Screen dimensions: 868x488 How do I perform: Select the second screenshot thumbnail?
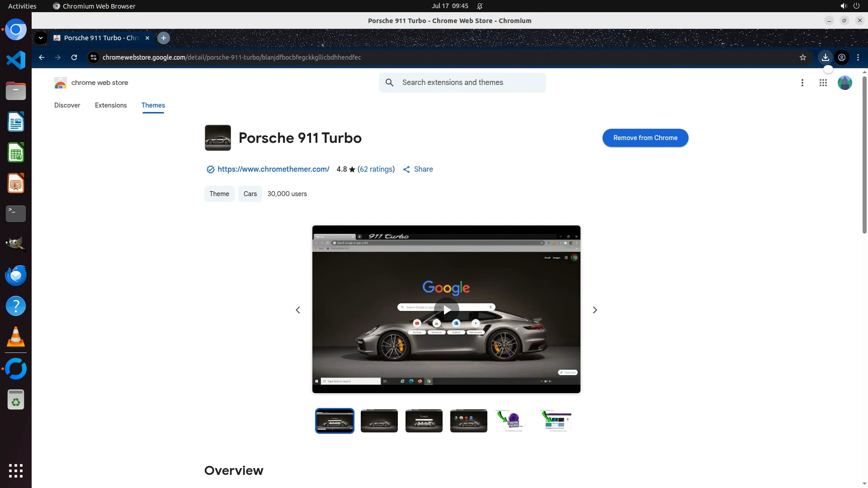tap(379, 421)
